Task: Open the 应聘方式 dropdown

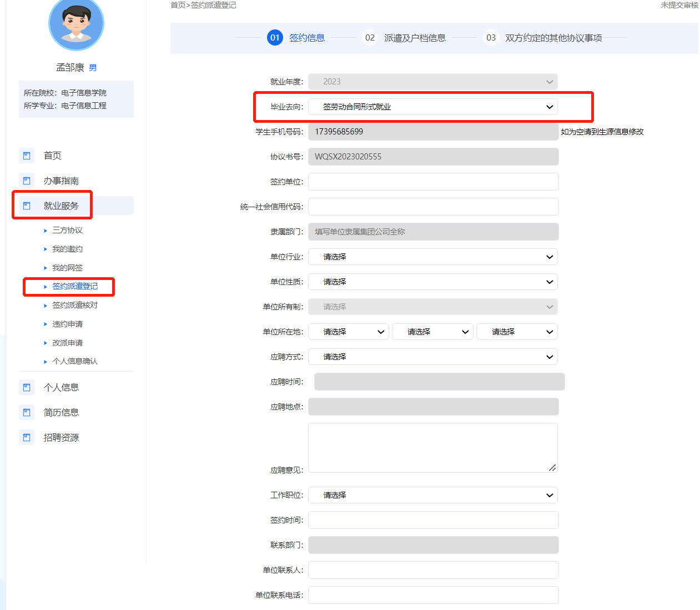Action: point(433,357)
